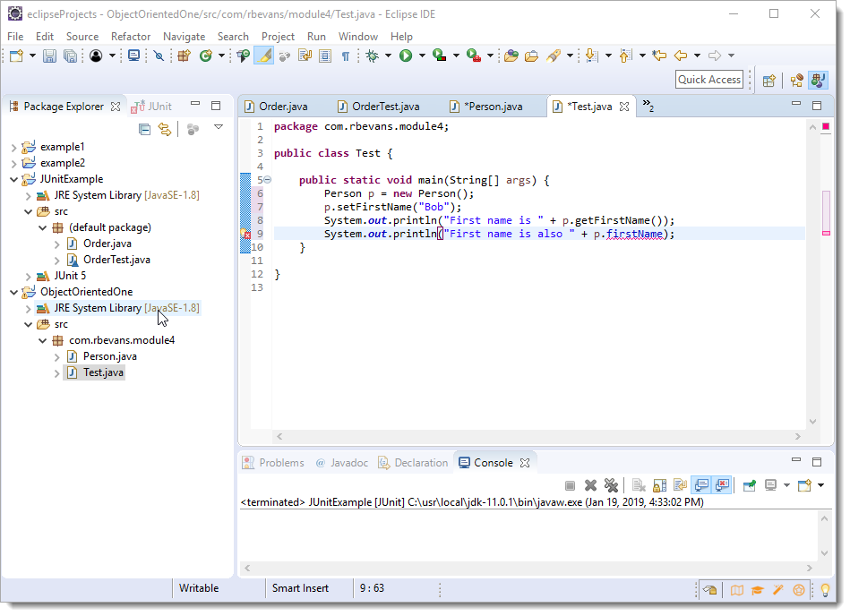850x616 pixels.
Task: Click Last Edit Location icon
Action: [659, 56]
